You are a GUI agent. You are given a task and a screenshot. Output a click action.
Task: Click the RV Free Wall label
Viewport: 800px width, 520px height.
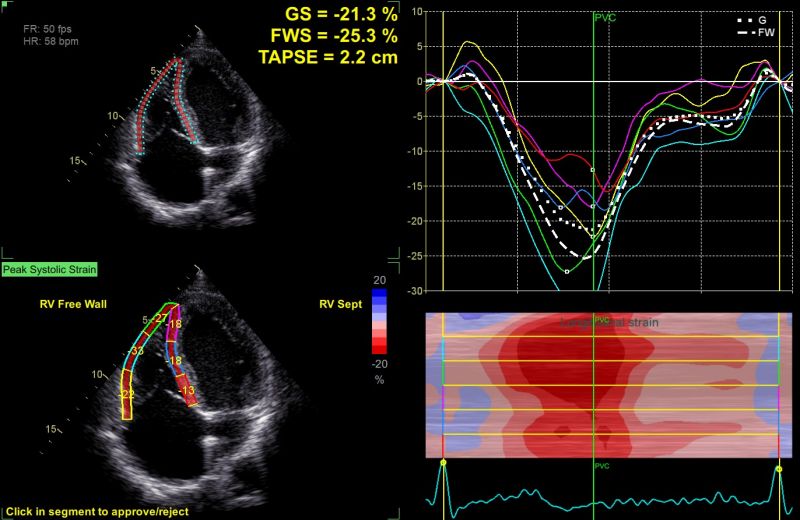pos(73,304)
